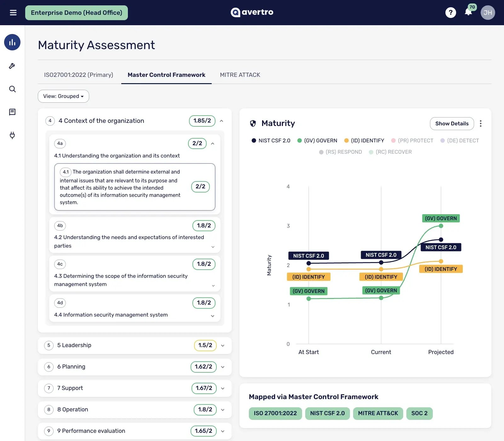The height and width of the screenshot is (441, 504).
Task: Select Master Control Framework tab
Action: [x=166, y=75]
